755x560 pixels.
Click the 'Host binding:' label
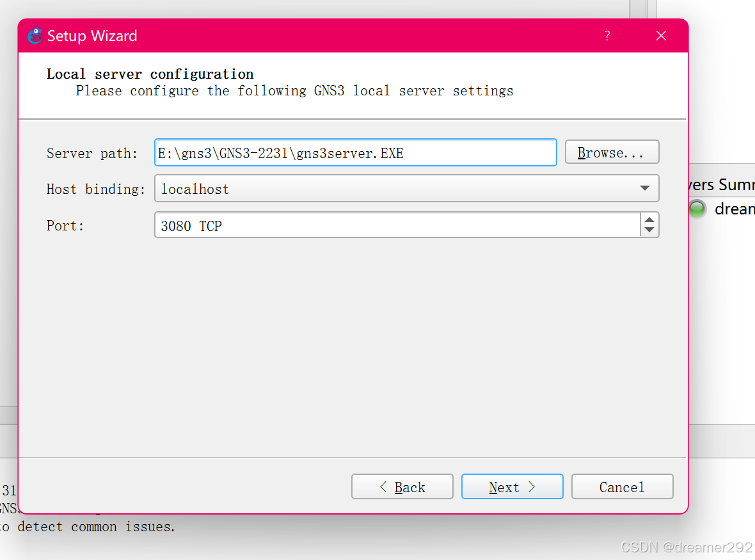click(96, 189)
